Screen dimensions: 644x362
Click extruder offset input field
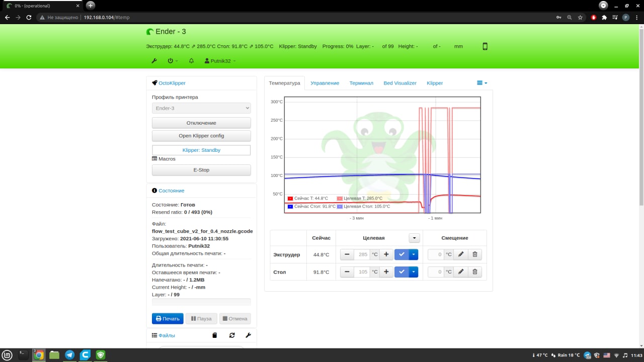pyautogui.click(x=436, y=254)
